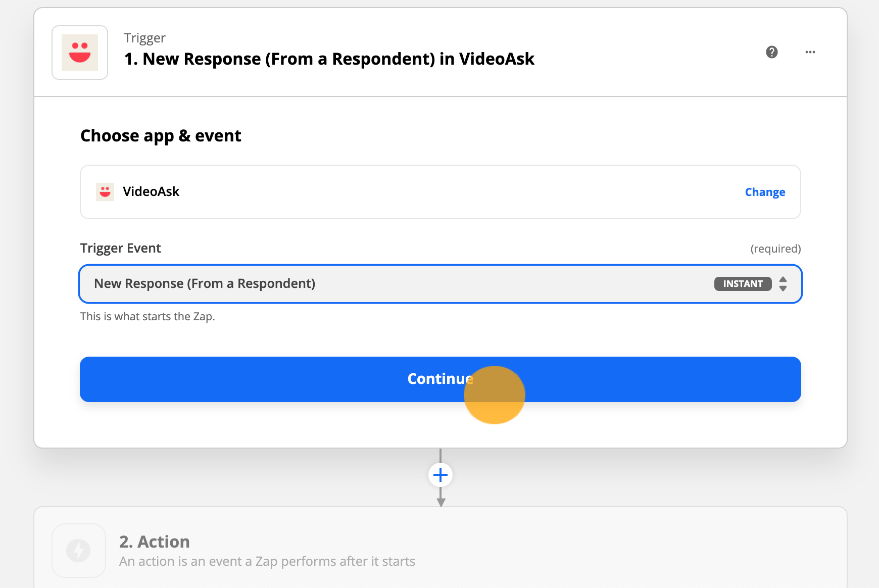Click the up-down arrows on Trigger Event
This screenshot has height=588, width=879.
pos(783,284)
